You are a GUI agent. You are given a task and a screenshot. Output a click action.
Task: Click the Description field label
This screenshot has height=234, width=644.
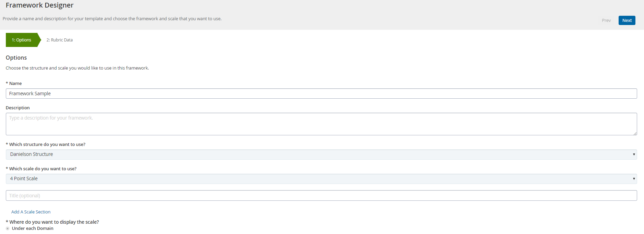[x=17, y=108]
